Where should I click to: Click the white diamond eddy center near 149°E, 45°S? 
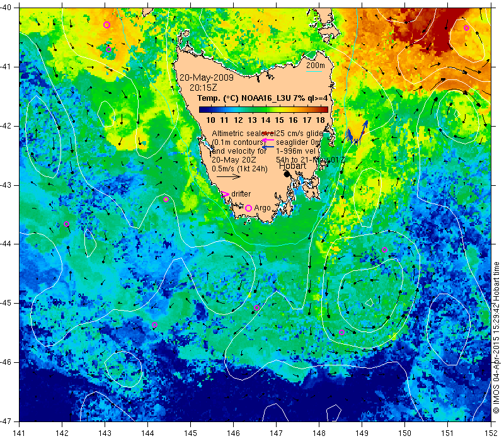click(369, 302)
